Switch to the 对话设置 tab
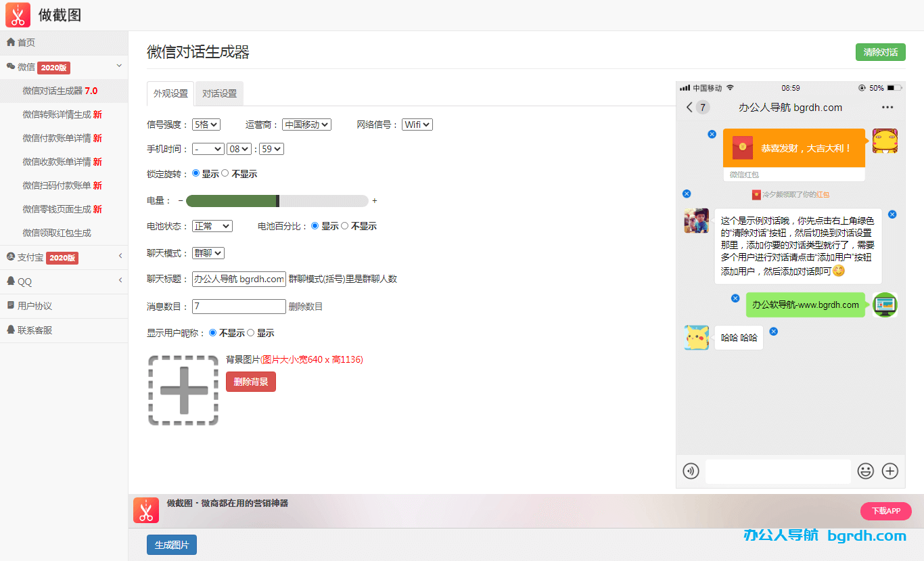 point(218,94)
